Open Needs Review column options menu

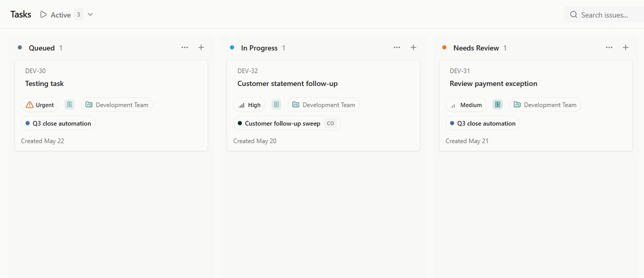click(609, 47)
